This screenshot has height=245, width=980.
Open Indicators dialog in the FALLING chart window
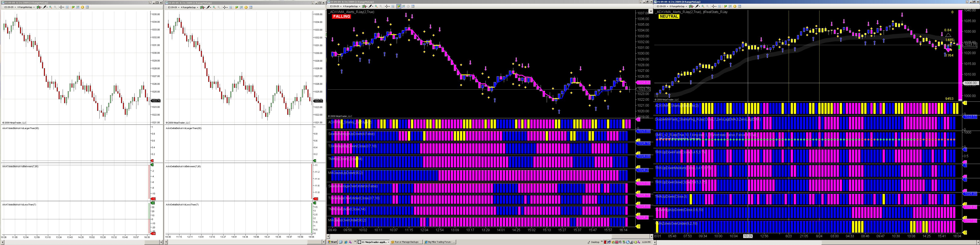403,7
